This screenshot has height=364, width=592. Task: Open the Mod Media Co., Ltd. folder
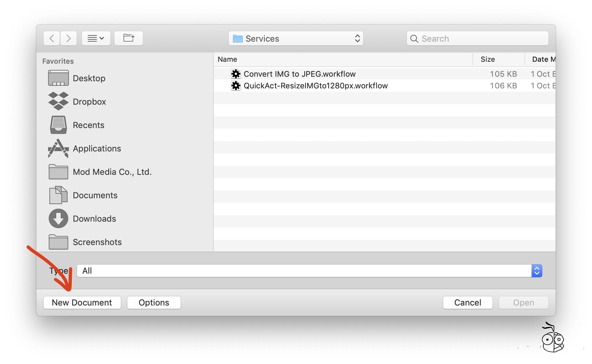[x=112, y=172]
